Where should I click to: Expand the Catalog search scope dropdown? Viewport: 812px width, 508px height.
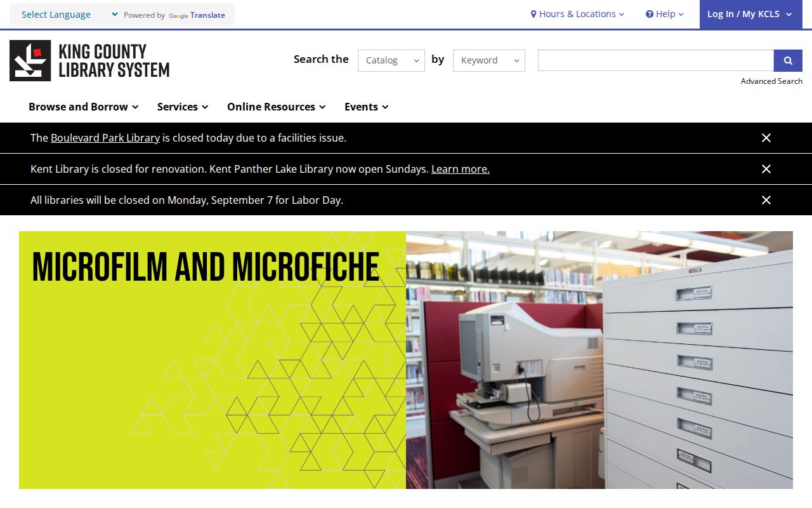tap(391, 60)
